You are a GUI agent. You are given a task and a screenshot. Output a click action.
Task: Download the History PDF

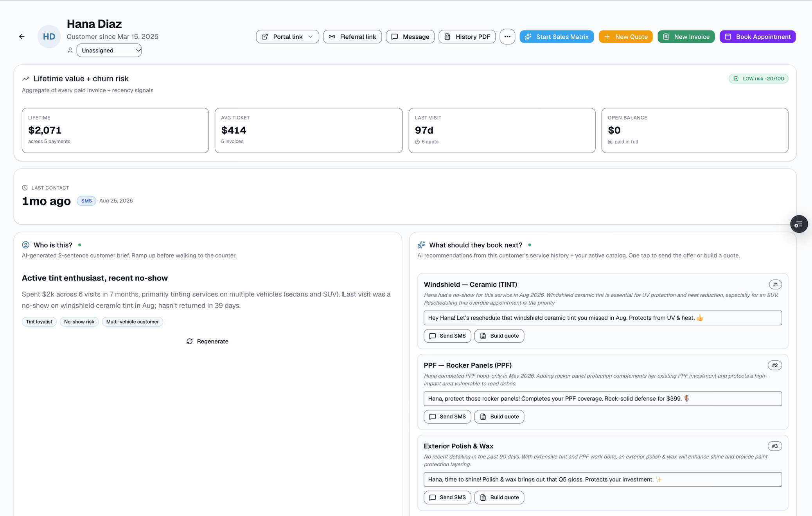tap(467, 37)
